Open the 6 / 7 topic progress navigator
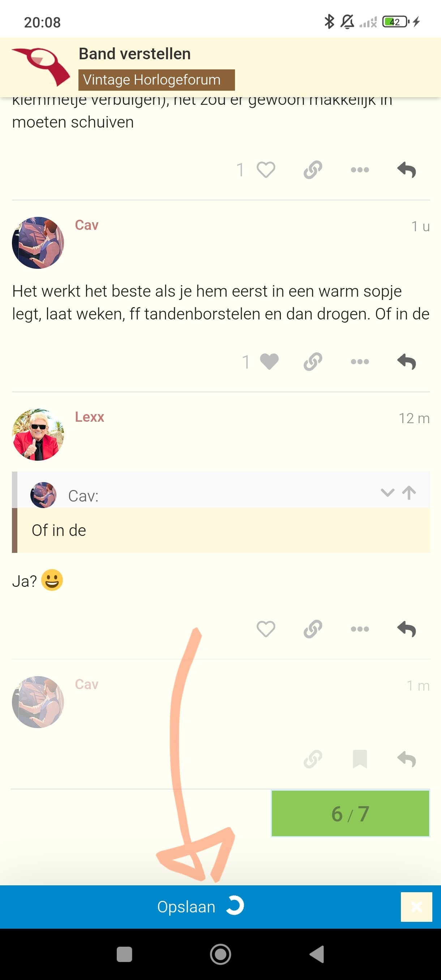The image size is (441, 980). pos(350,813)
